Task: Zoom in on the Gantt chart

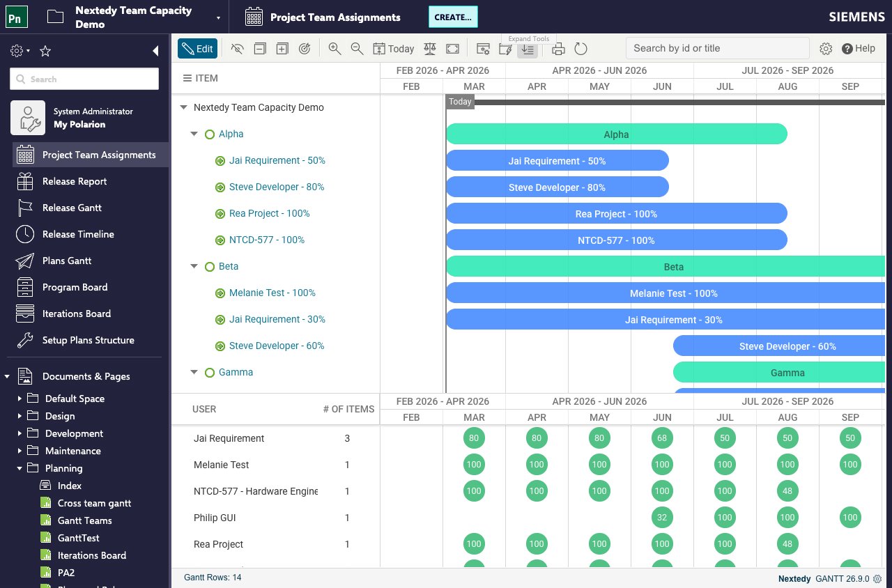Action: click(334, 49)
